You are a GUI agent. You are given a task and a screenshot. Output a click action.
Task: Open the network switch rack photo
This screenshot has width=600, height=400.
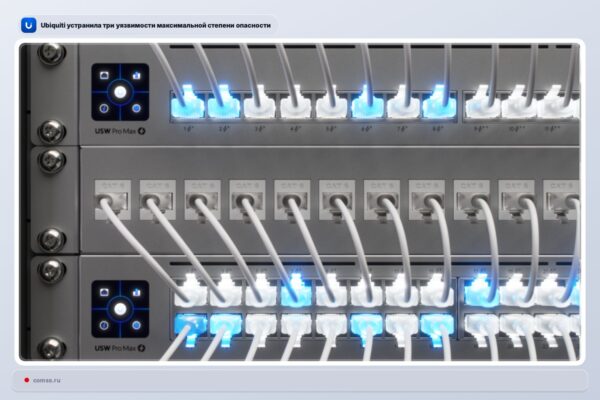[x=300, y=202]
